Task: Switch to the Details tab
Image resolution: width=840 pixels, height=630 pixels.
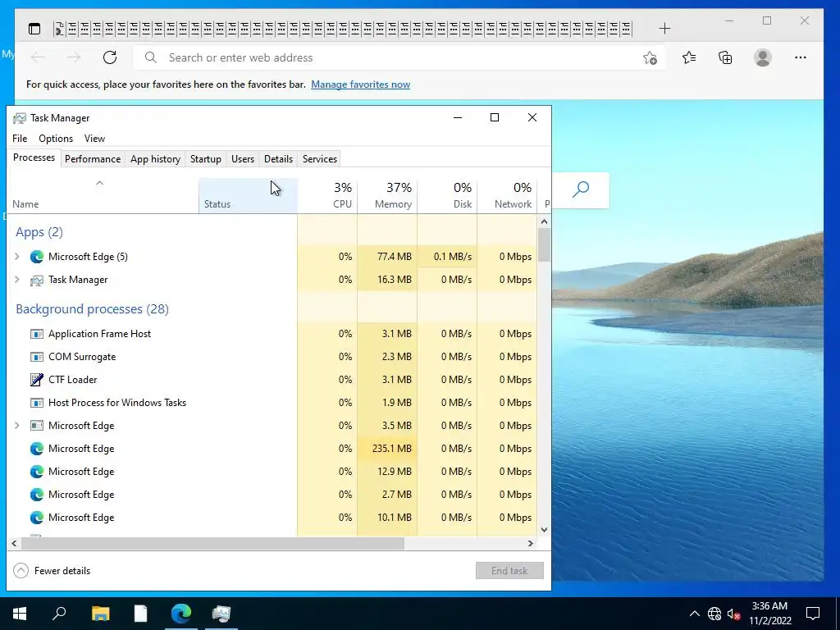Action: (279, 159)
